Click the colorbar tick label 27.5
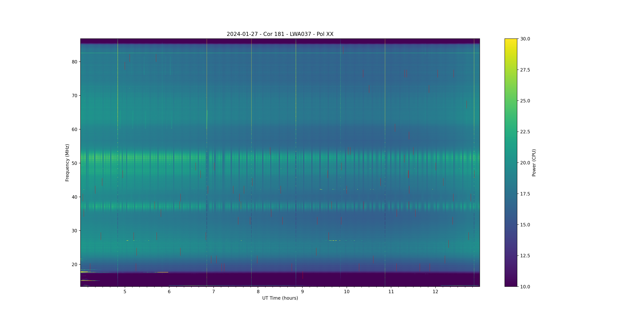644x322 pixels. click(525, 70)
